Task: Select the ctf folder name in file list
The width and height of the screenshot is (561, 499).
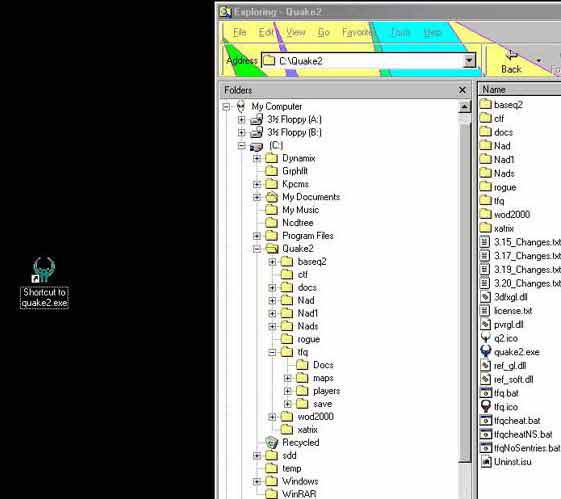Action: point(499,118)
